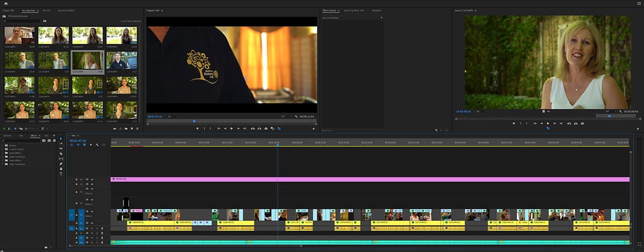Open the Metadata tab

[x=376, y=10]
